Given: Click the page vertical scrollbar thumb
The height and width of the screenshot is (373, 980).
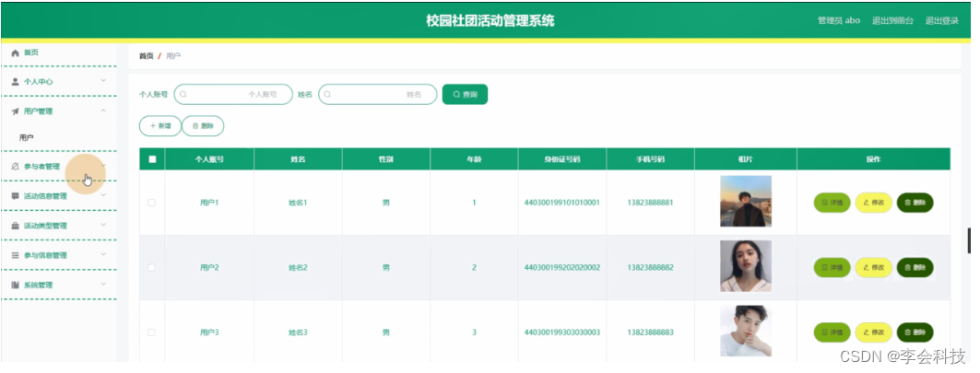Looking at the screenshot, I should (969, 240).
